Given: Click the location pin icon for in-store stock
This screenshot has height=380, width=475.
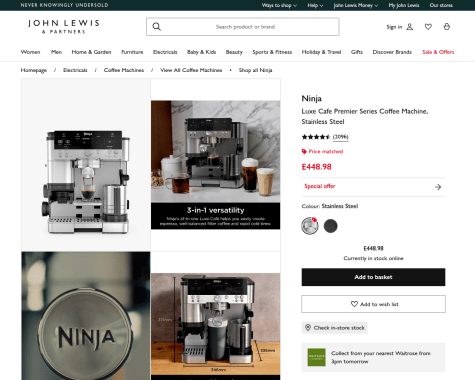Looking at the screenshot, I should coord(308,328).
